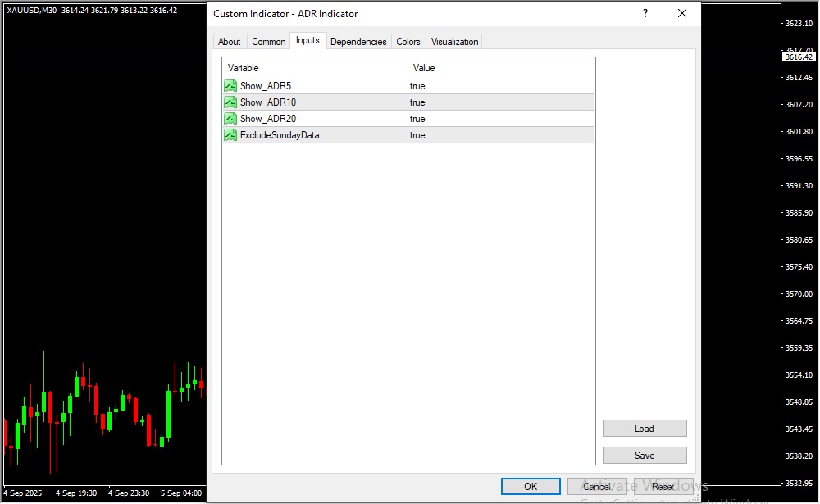This screenshot has width=820, height=504.
Task: Click the Value column header
Action: click(500, 68)
